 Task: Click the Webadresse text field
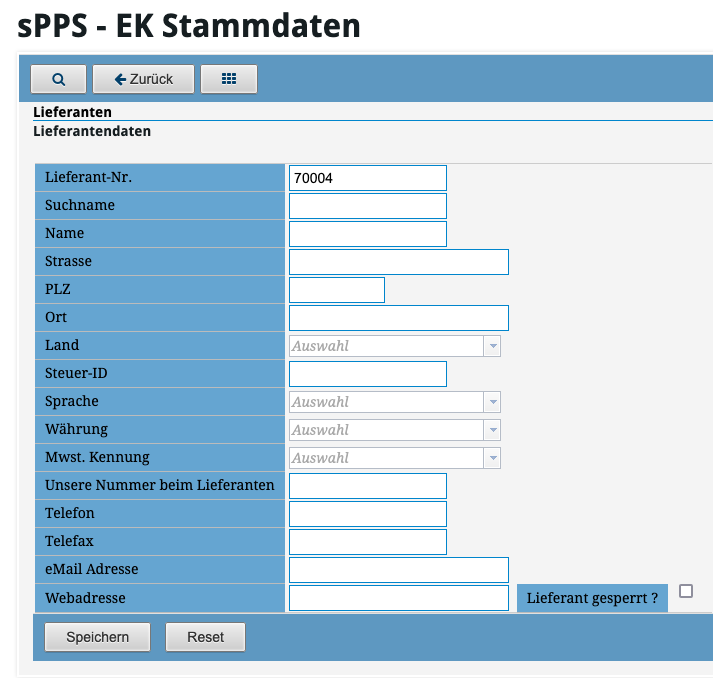(x=398, y=598)
